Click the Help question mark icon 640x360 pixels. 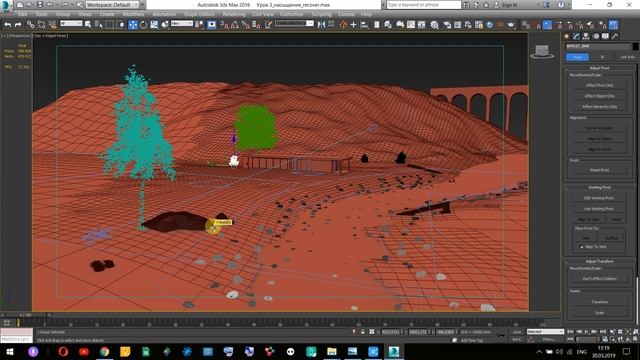pos(561,5)
